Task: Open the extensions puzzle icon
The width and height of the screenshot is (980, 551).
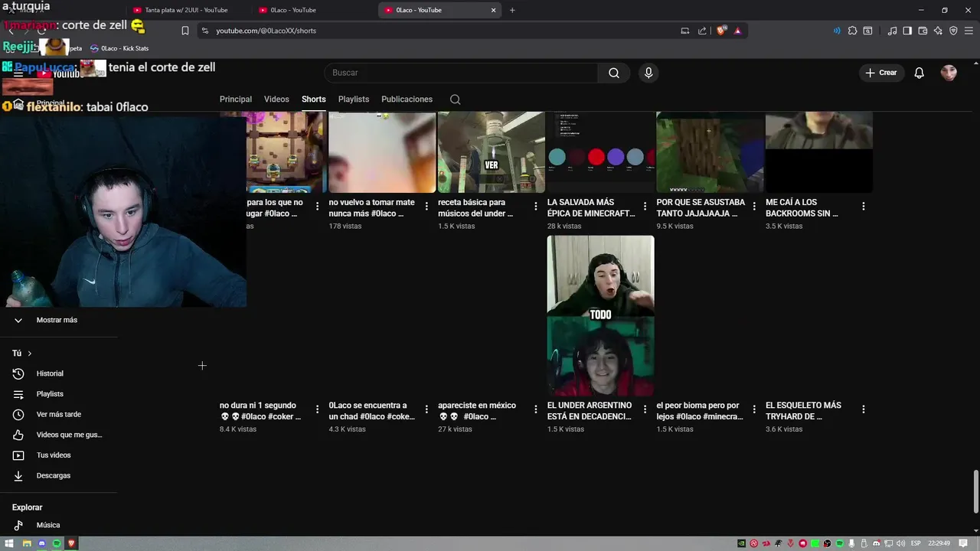Action: [x=852, y=31]
